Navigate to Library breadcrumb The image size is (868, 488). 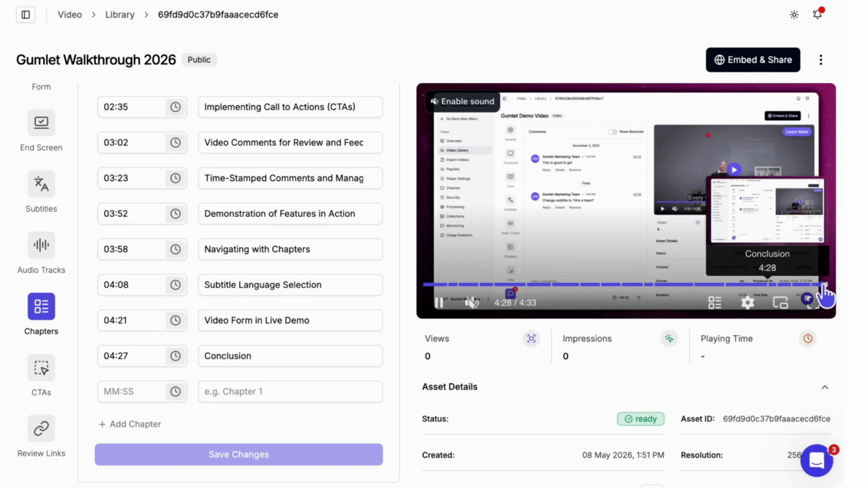[x=120, y=14]
